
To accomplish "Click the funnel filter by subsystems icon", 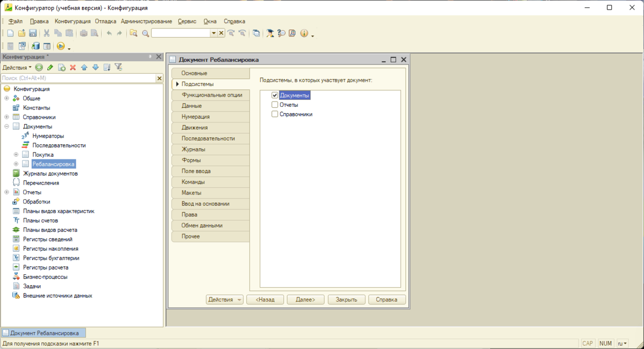I will click(x=119, y=68).
